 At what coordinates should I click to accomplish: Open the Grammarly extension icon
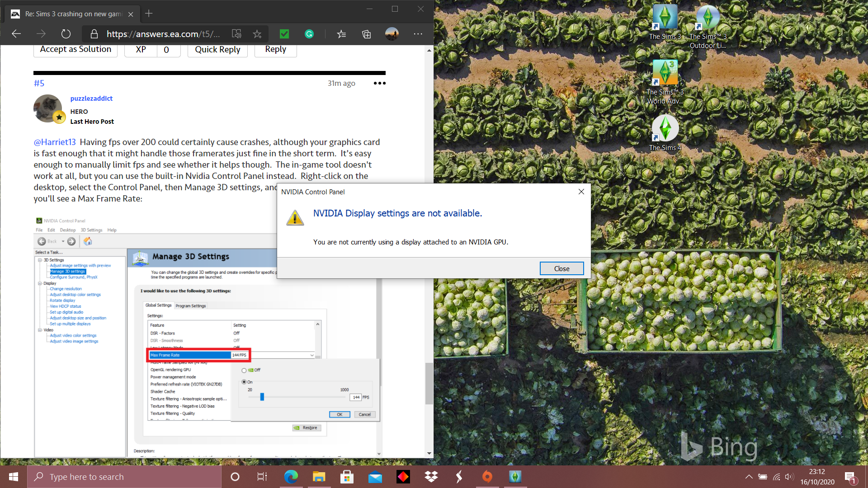coord(309,34)
